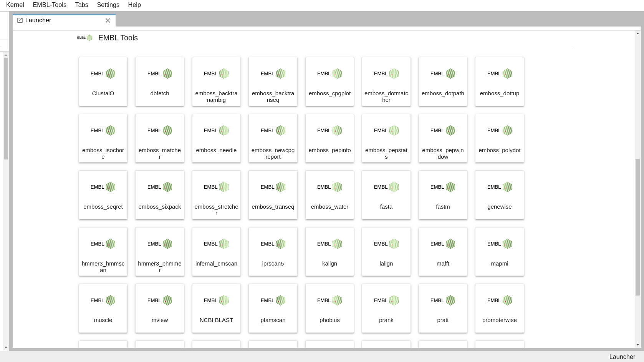Click the launcher scrollbar down arrow
Viewport: 644px width, 362px height.
pyautogui.click(x=637, y=345)
